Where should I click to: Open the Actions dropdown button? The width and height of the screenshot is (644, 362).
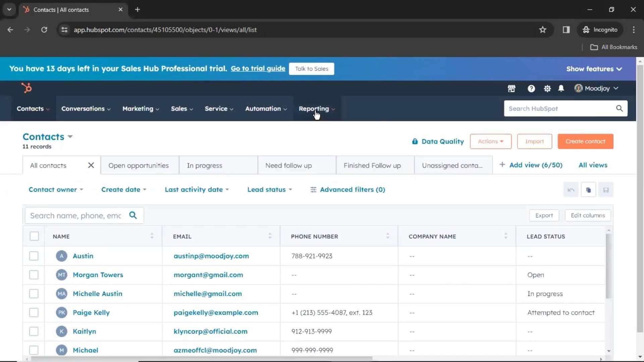click(490, 141)
